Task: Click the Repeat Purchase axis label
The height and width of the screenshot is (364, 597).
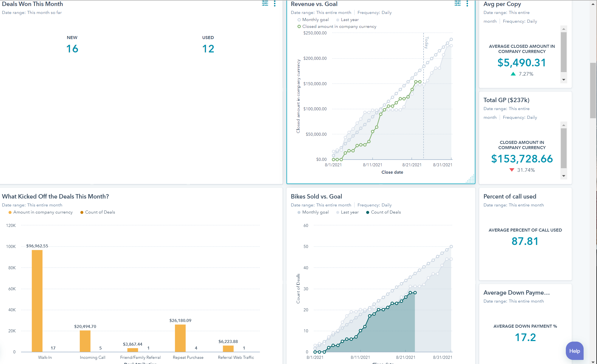Action: click(x=188, y=357)
